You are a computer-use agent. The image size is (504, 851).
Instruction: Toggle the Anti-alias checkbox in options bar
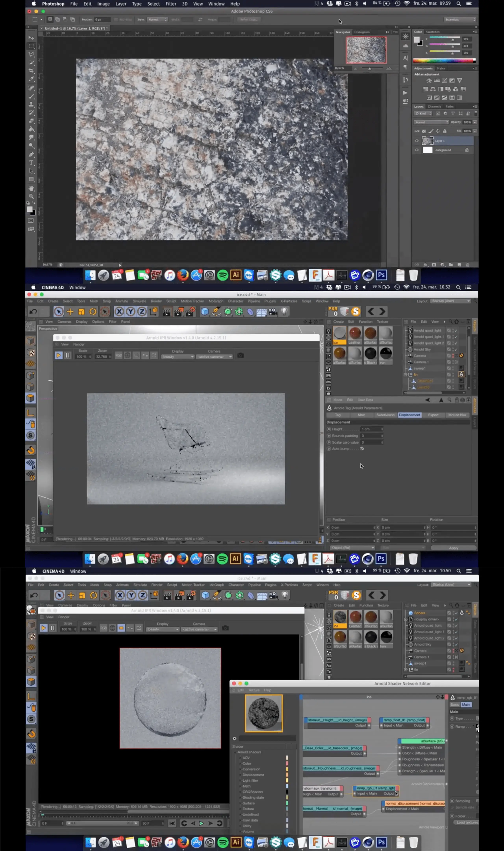116,19
